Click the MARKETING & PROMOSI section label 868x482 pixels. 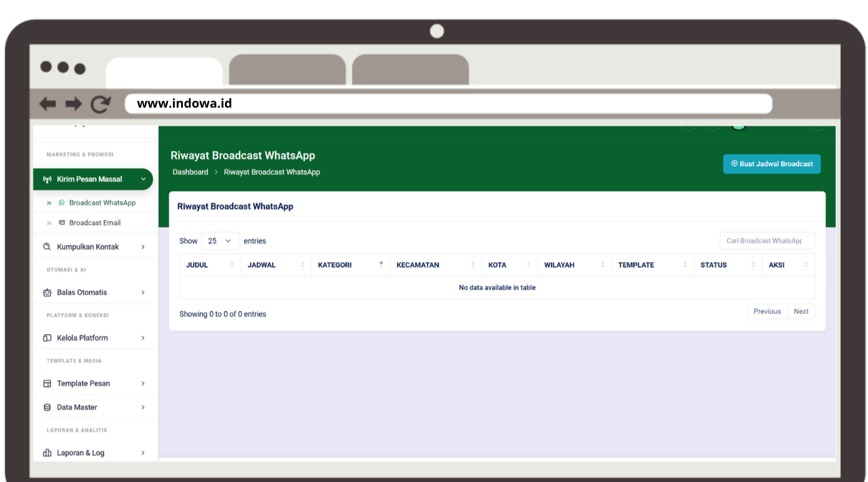pos(80,154)
